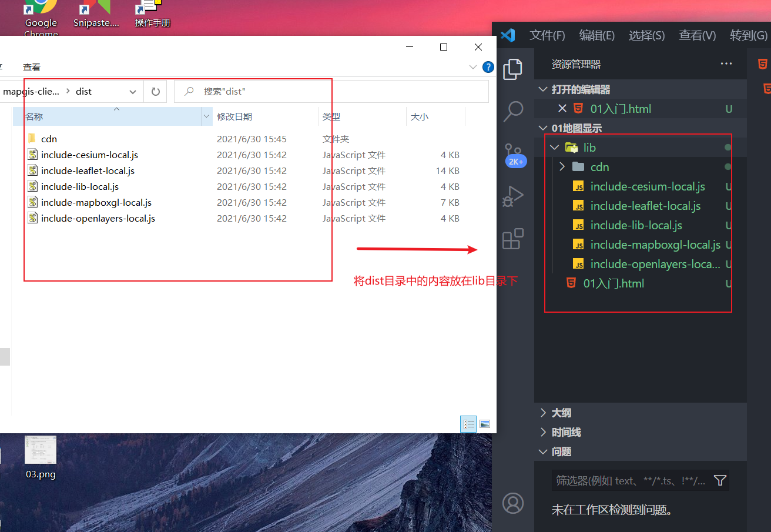The height and width of the screenshot is (532, 771).
Task: Open the Accounts icon in VS Code
Action: (513, 503)
